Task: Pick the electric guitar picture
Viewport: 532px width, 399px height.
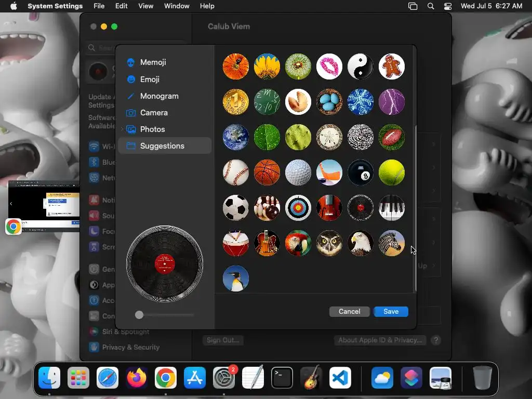Action: (267, 243)
